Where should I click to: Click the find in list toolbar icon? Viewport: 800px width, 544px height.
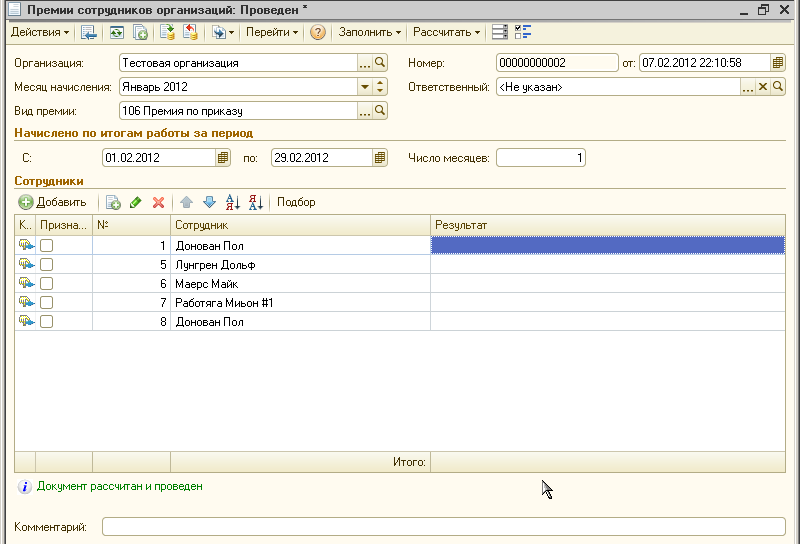click(x=88, y=32)
